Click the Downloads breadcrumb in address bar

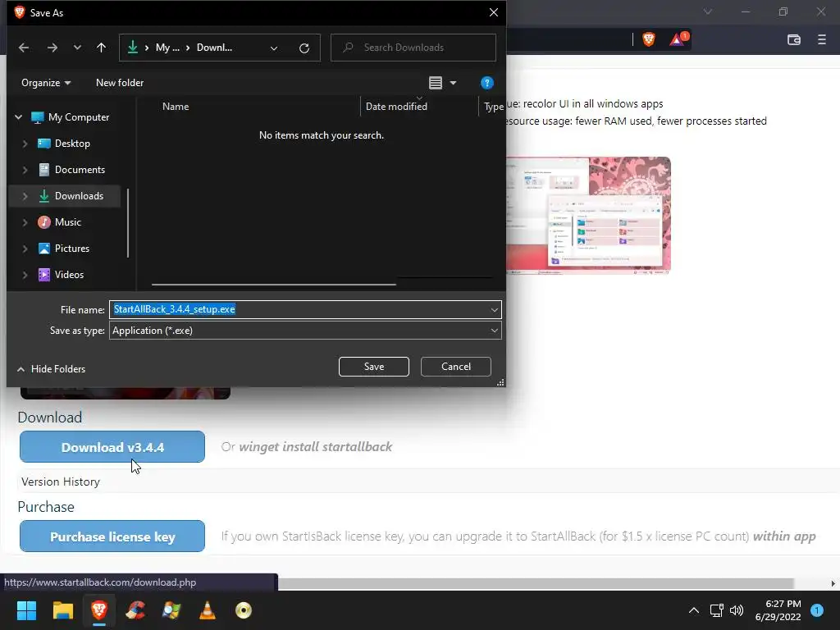pos(214,48)
